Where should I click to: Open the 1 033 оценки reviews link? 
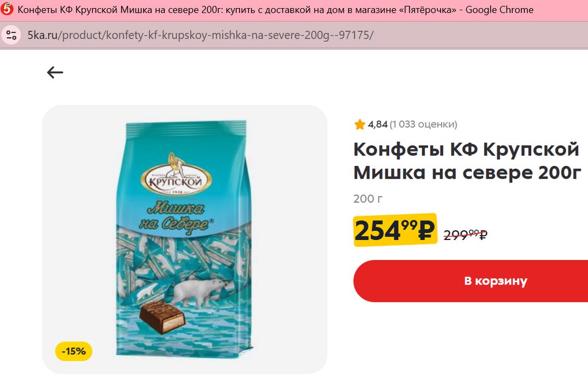coord(423,124)
